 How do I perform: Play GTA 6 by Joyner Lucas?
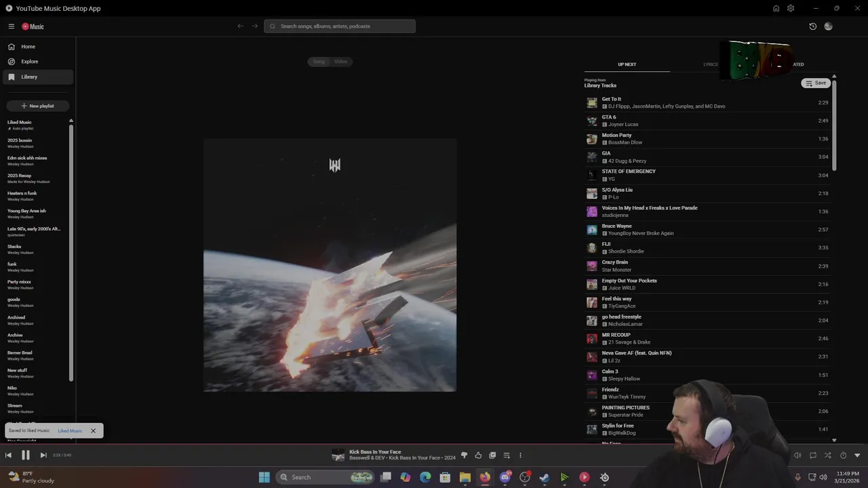[x=707, y=121]
